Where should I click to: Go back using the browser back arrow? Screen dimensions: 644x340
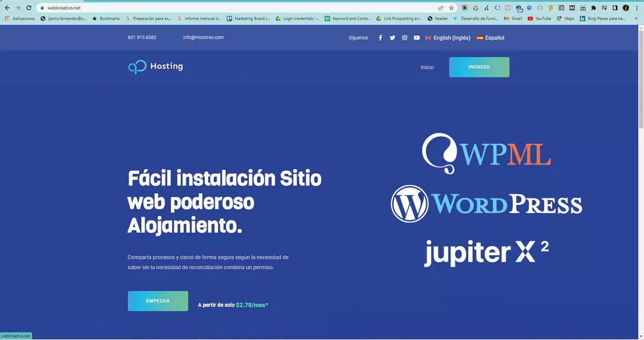coord(7,8)
